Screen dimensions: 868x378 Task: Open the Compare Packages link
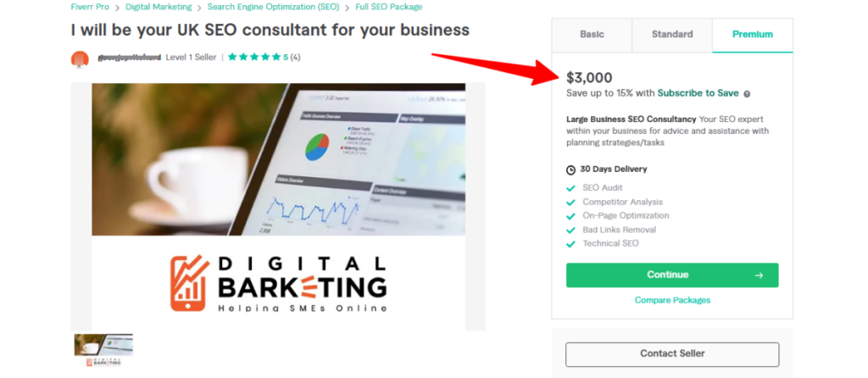point(672,300)
